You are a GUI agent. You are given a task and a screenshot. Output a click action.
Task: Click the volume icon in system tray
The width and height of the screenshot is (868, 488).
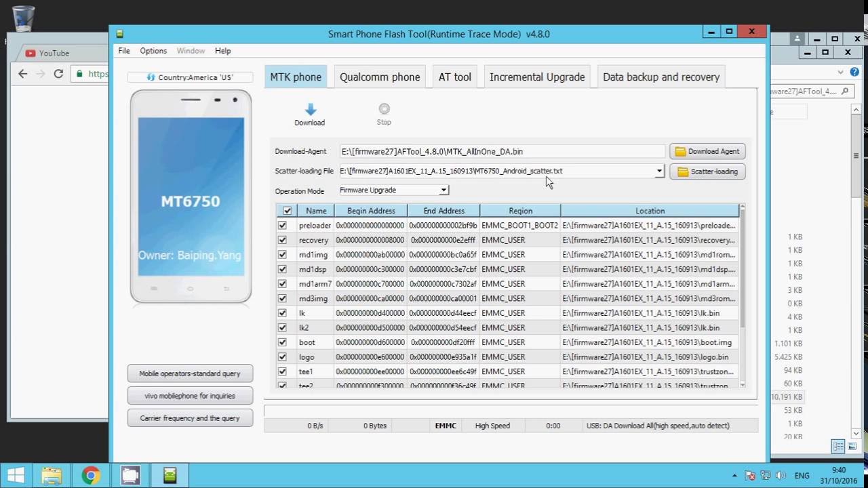coord(780,476)
